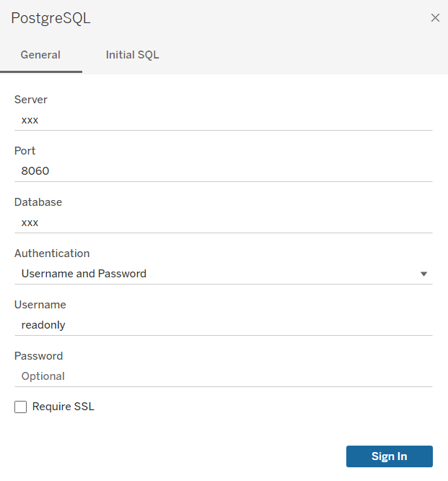Switch to the General tab
The width and height of the screenshot is (448, 481).
pyautogui.click(x=40, y=55)
